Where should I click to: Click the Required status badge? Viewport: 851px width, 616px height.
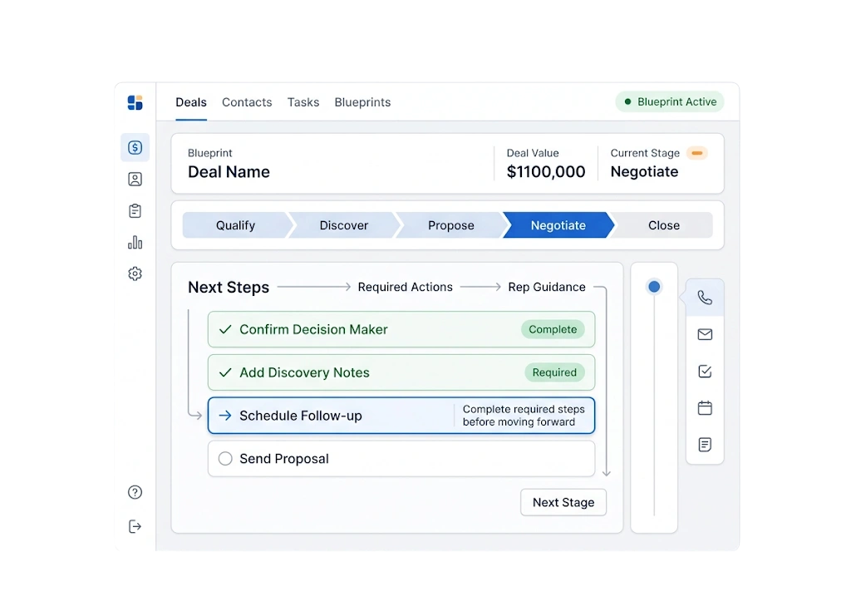(x=554, y=372)
